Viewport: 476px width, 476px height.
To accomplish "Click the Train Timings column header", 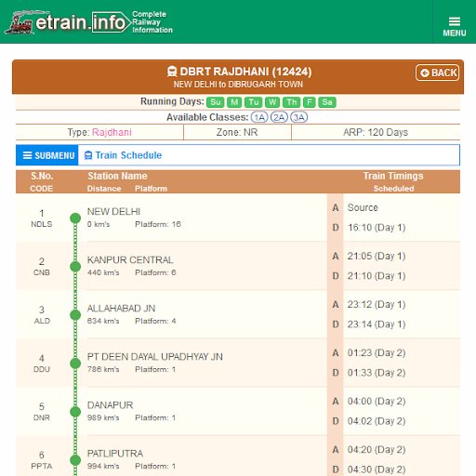I will coord(393,176).
